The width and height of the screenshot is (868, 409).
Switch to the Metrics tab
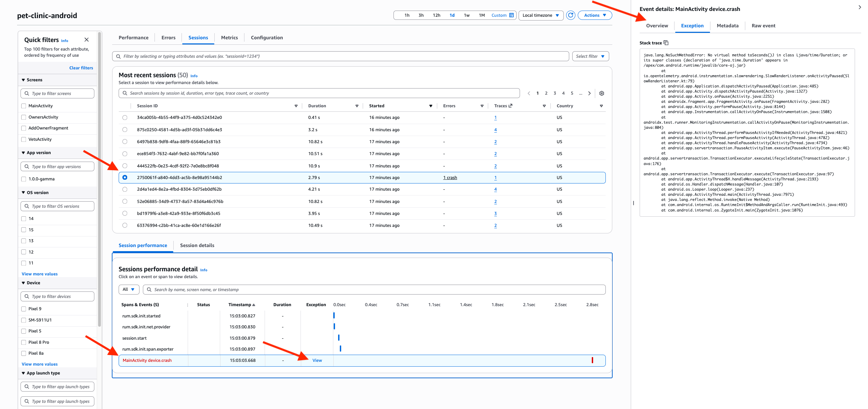coord(229,38)
